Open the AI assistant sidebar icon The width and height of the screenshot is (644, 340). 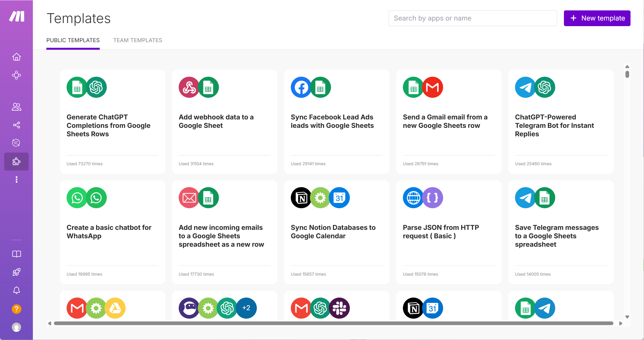16,143
